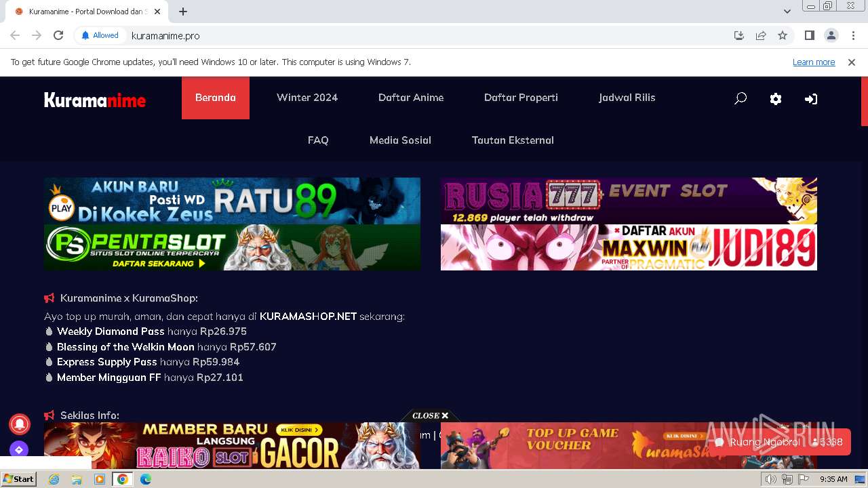Click the address bar URL field
868x488 pixels.
(427, 35)
